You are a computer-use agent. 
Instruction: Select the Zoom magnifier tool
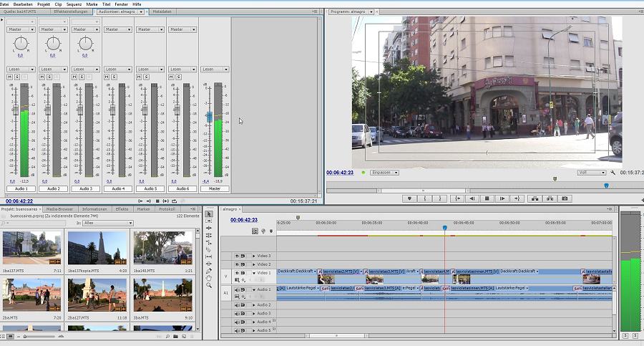coord(209,285)
